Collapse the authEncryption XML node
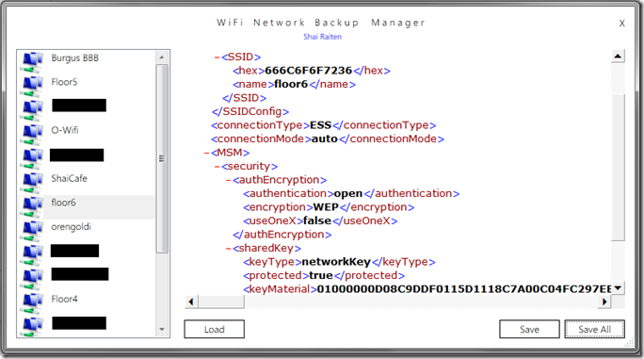The width and height of the screenshot is (644, 359). point(228,180)
